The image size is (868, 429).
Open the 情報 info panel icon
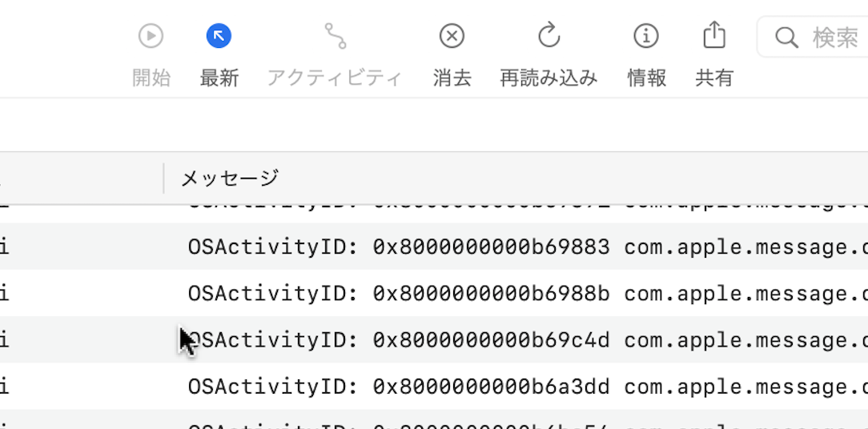646,36
